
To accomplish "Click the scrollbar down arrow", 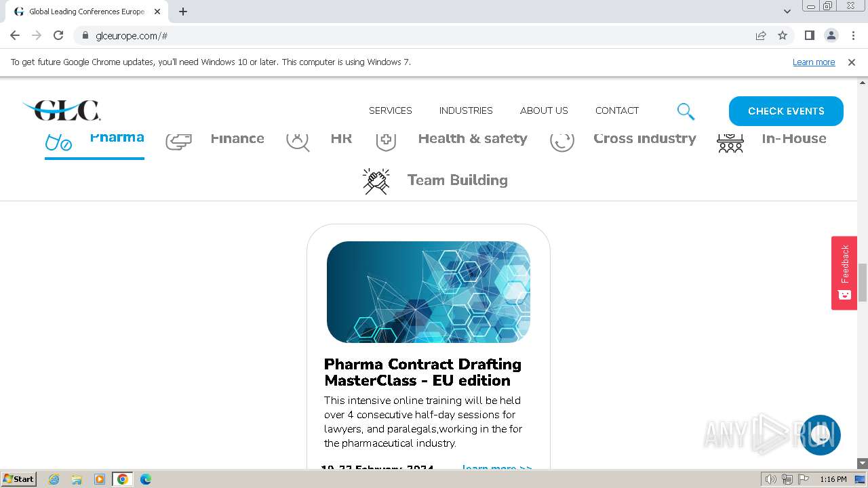I will click(863, 464).
